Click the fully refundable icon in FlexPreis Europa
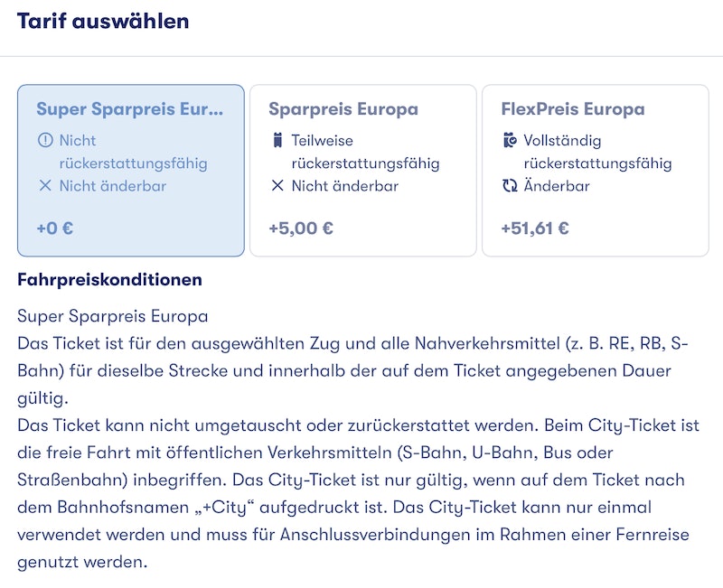 pos(510,141)
